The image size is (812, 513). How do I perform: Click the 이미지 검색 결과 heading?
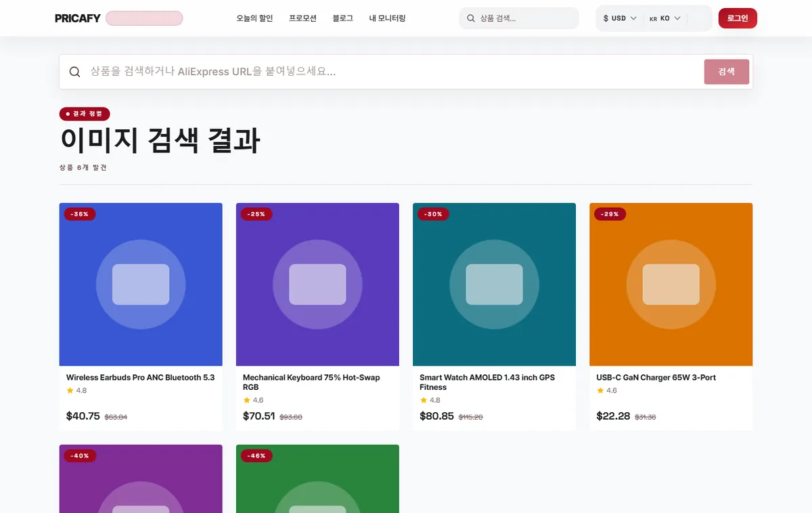coord(160,140)
